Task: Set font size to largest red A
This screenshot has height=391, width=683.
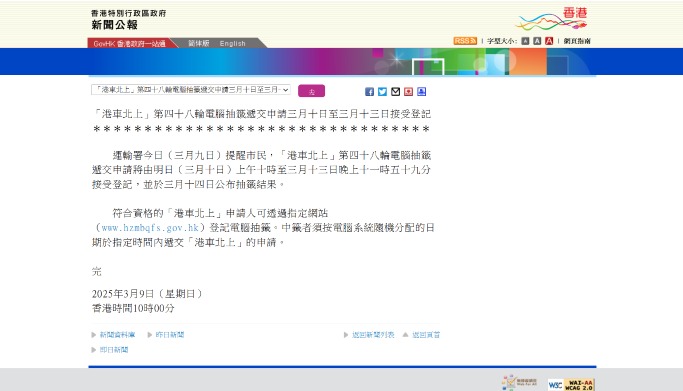Action: [x=549, y=41]
